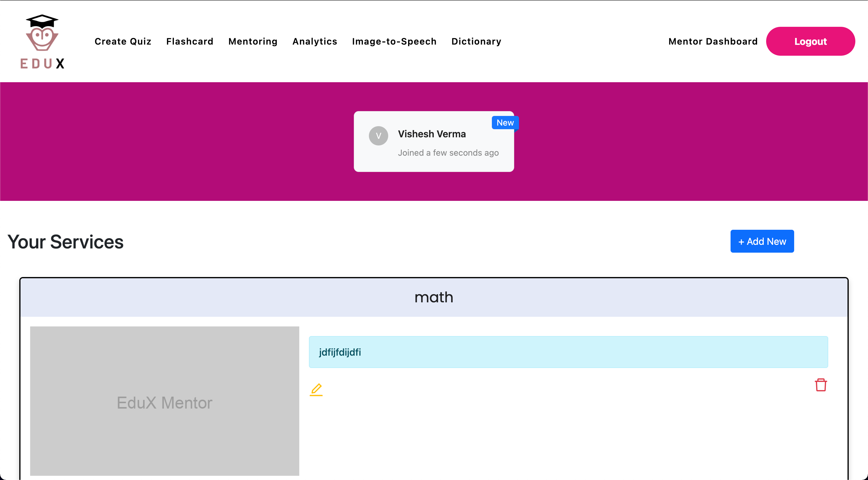Open the Mentoring menu item

253,41
